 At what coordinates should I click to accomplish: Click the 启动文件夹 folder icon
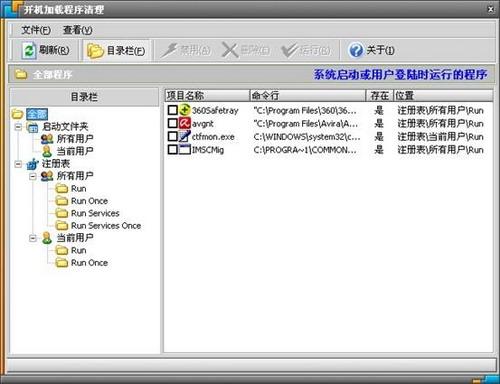33,127
